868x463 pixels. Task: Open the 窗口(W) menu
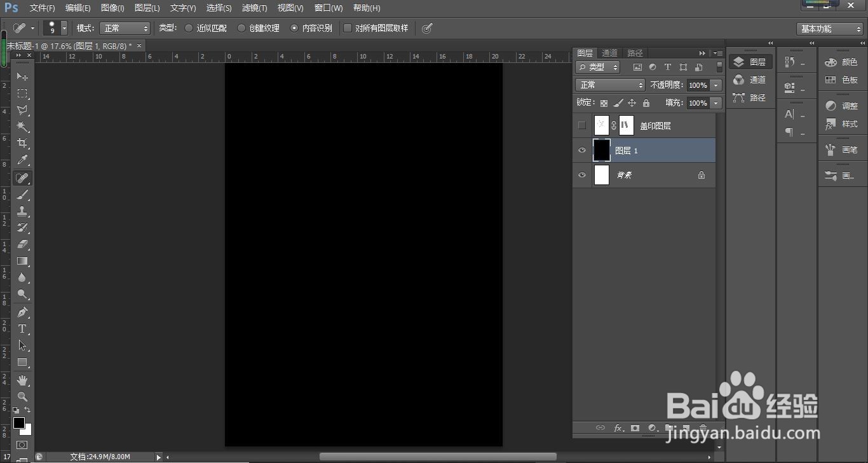[329, 8]
